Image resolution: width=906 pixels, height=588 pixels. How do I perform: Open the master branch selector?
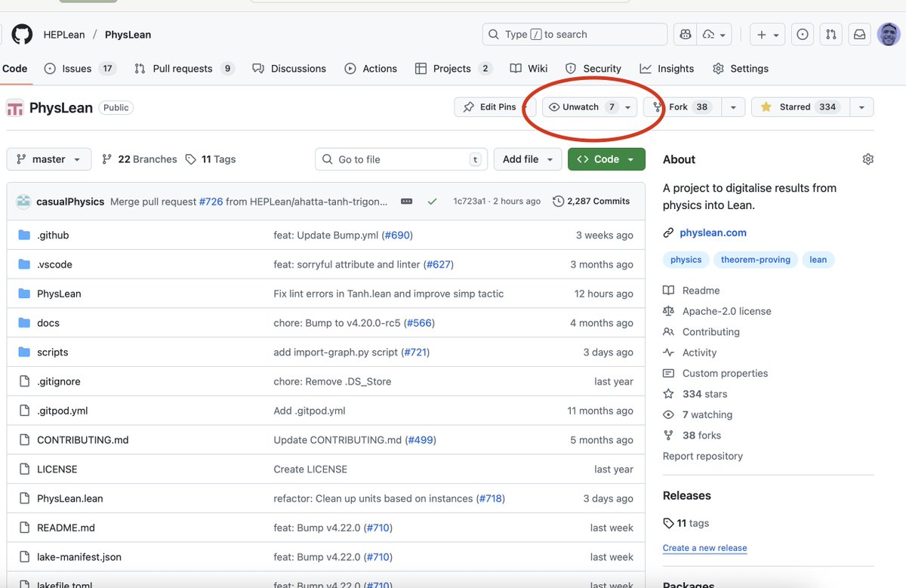coord(49,159)
